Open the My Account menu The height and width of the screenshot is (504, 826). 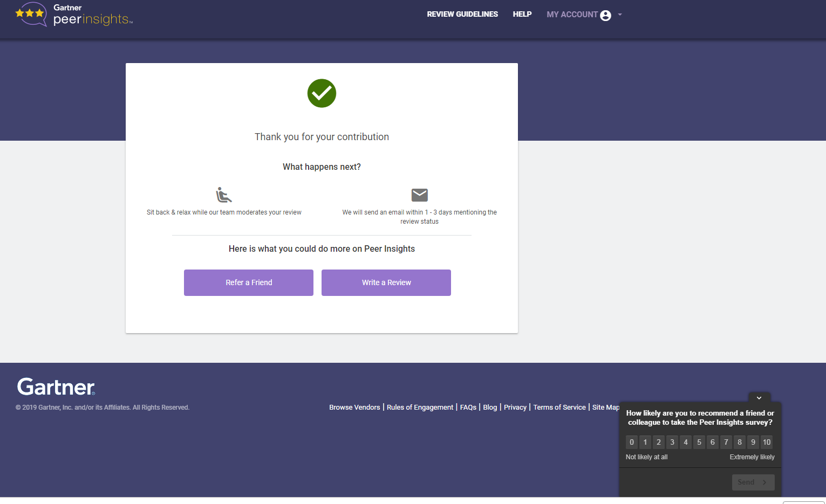pos(572,15)
